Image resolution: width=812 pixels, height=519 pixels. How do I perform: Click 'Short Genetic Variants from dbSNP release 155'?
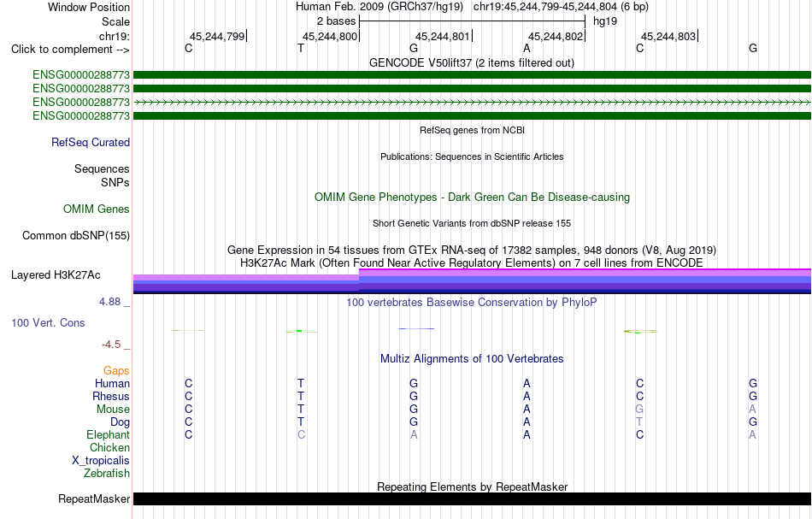click(x=472, y=223)
